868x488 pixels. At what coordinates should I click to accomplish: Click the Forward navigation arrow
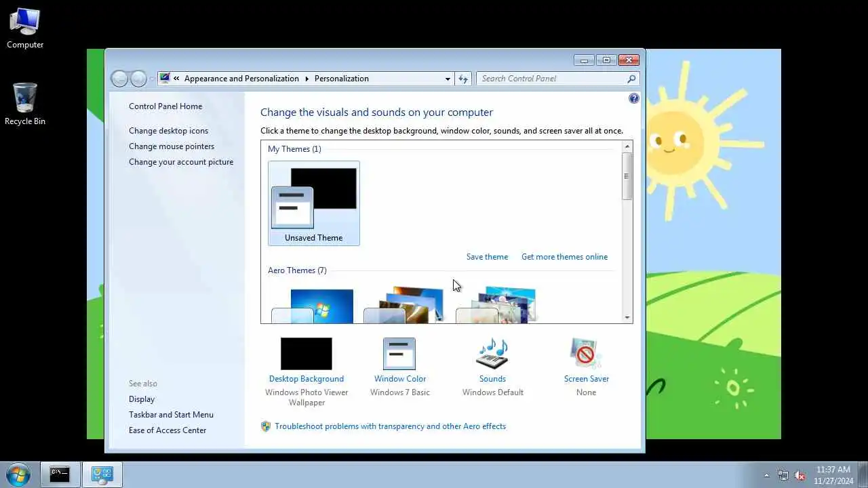pos(138,79)
